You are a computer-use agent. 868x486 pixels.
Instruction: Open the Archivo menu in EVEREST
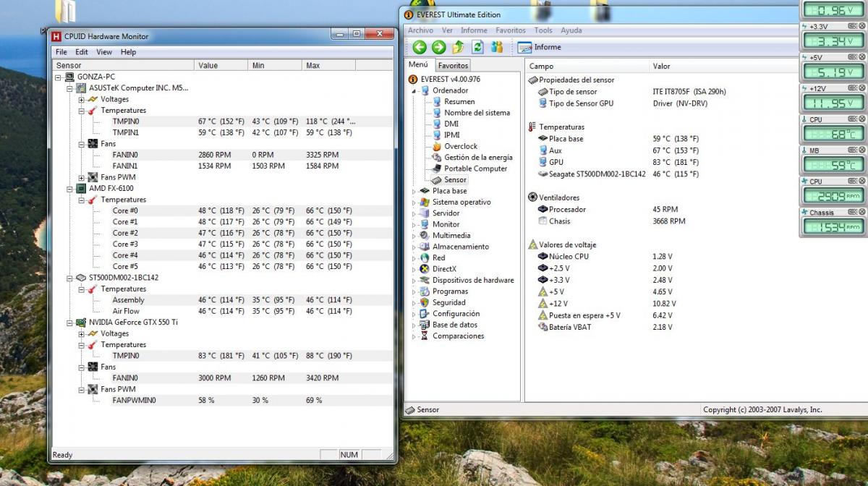tap(420, 30)
